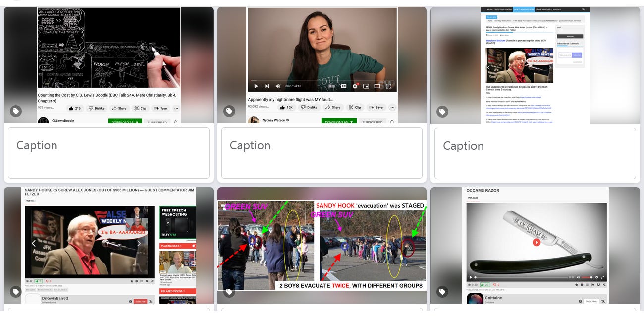The height and width of the screenshot is (316, 644).
Task: Click the RELATED VIDEOS header
Action: pos(177,291)
